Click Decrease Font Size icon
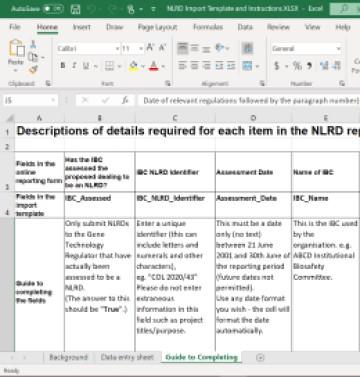This screenshot has height=377, width=360. 162,48
